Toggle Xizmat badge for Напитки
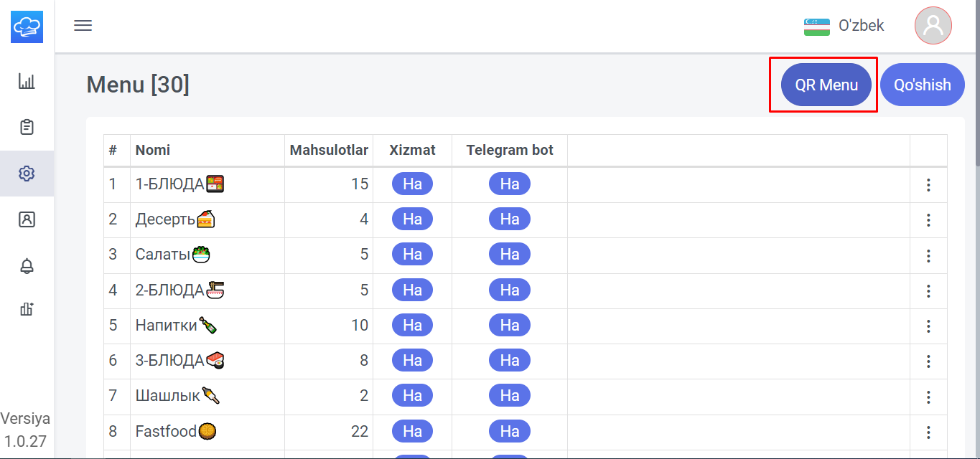980x459 pixels. (412, 325)
